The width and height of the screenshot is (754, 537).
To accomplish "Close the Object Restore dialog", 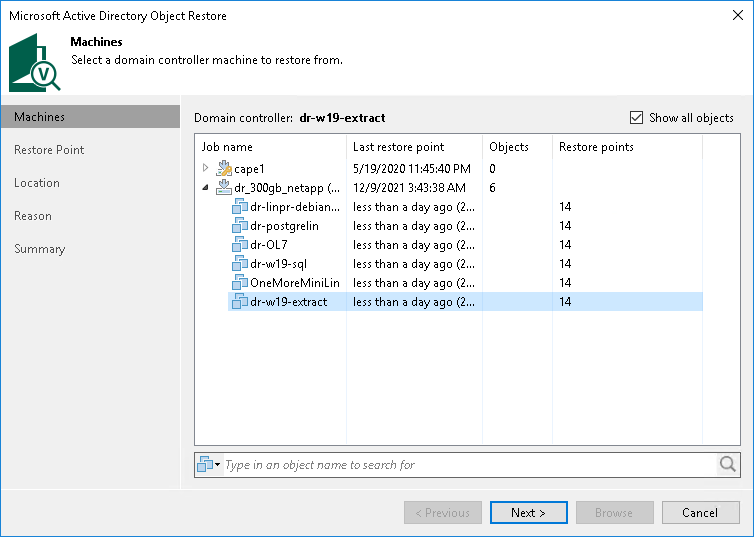I will (738, 15).
